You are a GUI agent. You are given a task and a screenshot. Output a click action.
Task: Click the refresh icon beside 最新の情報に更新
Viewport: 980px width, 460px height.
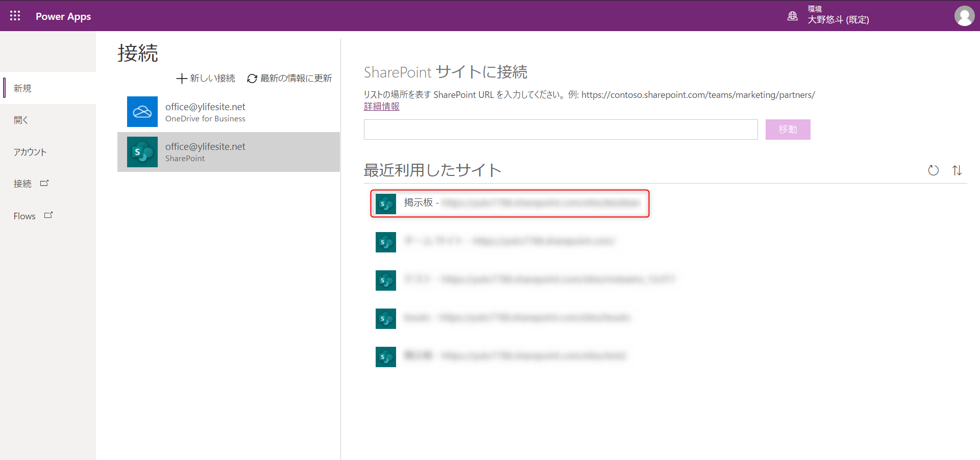point(252,79)
